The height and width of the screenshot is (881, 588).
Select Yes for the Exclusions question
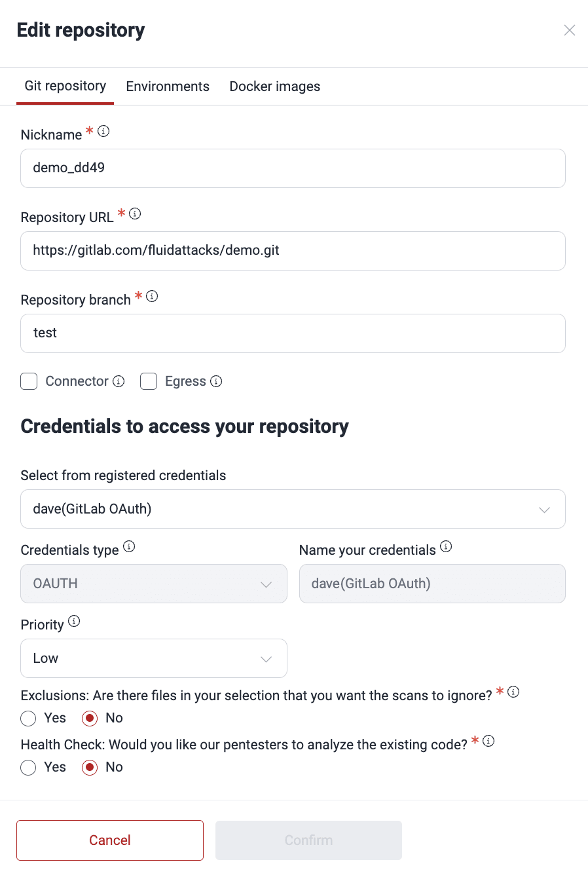[28, 719]
